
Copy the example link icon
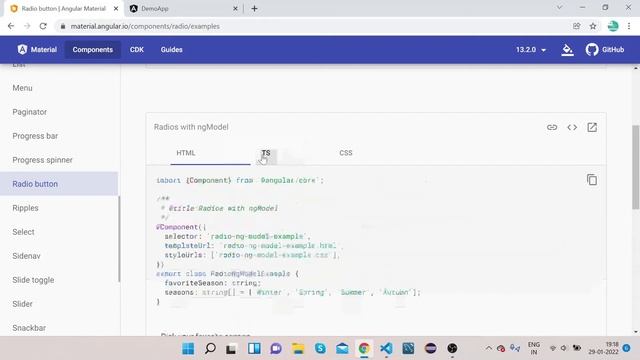[x=552, y=127]
